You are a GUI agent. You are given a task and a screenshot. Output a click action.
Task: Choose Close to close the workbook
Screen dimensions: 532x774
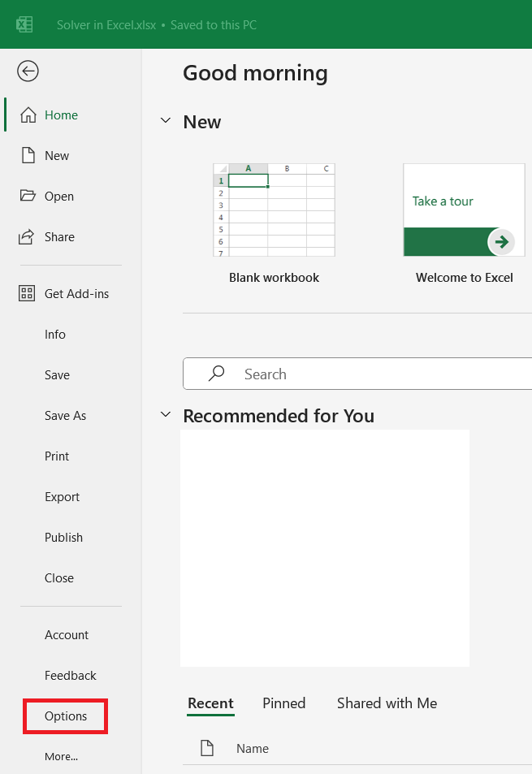pos(59,577)
